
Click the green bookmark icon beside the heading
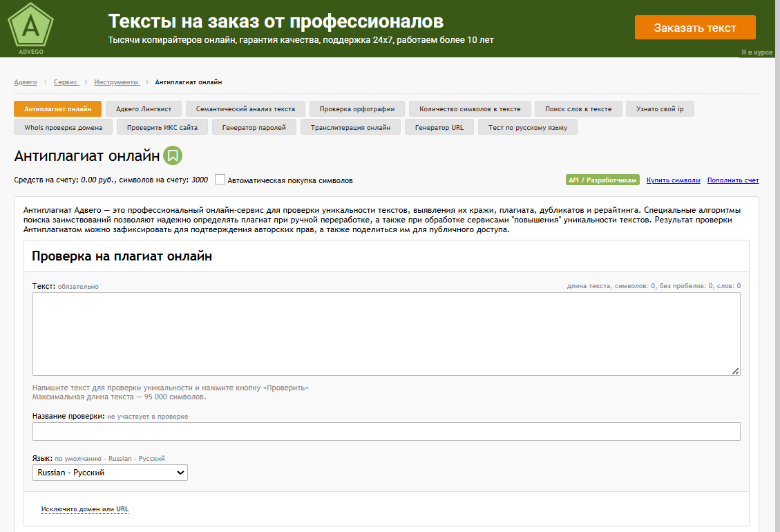pos(173,155)
